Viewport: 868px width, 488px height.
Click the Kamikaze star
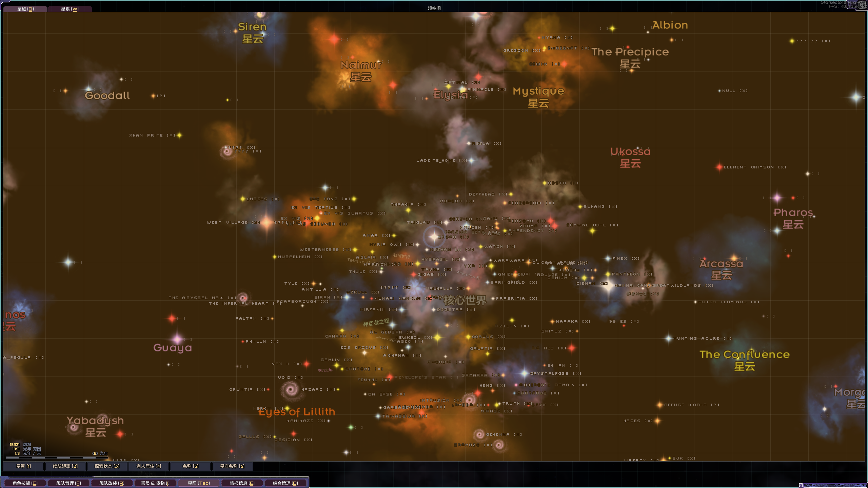click(329, 421)
